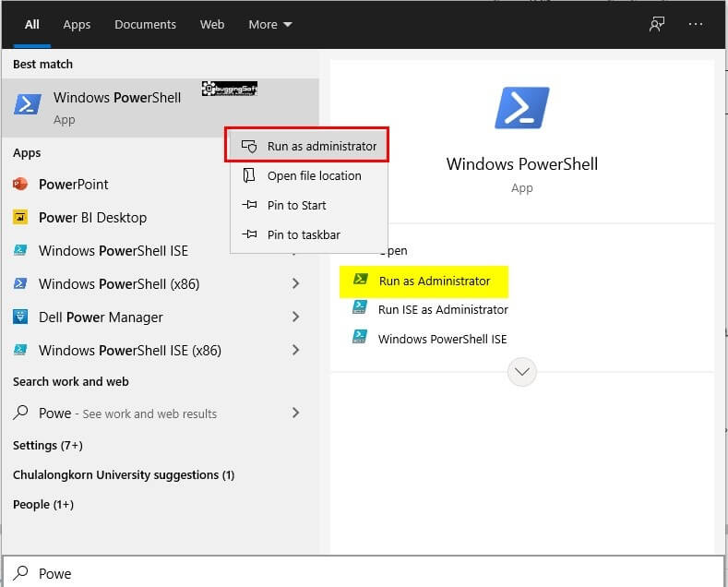728x587 pixels.
Task: Click the magnifier icon beside web results
Action: pos(20,413)
